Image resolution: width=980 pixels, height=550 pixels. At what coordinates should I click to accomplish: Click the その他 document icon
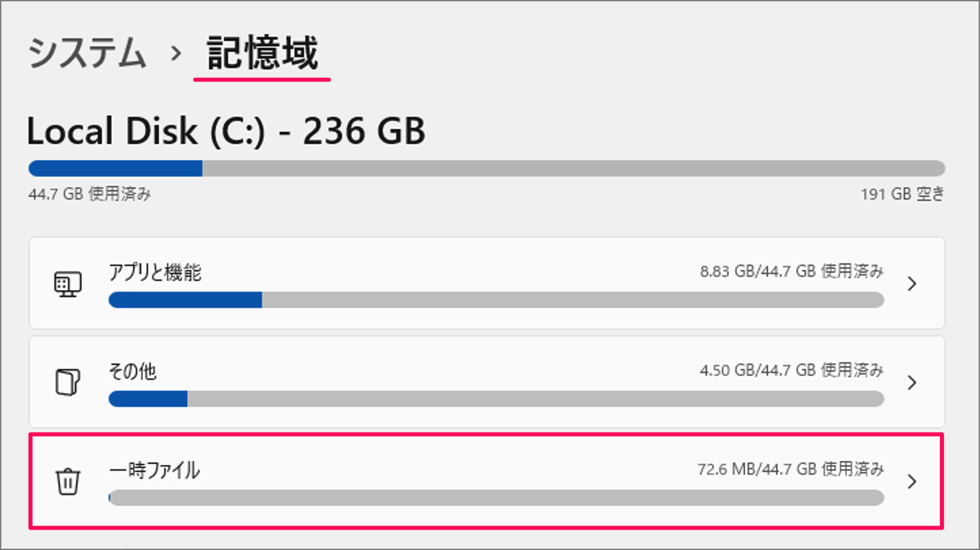pos(67,382)
